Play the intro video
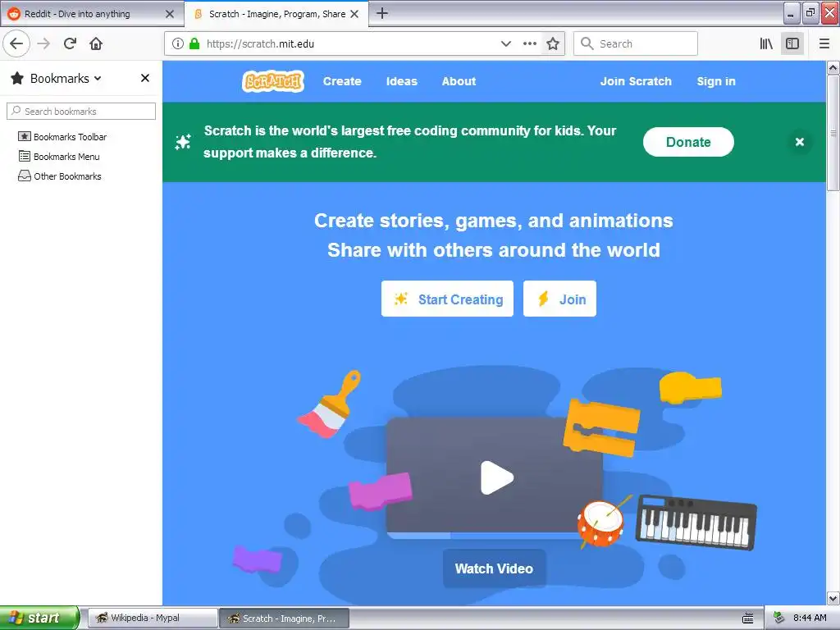The image size is (840, 630). [x=496, y=477]
